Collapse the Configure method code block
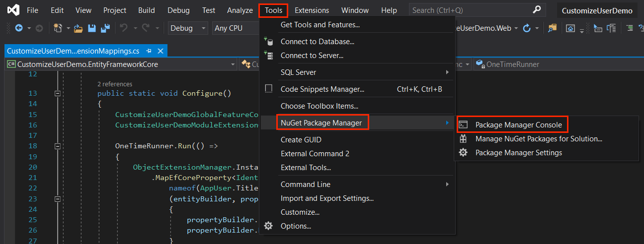The height and width of the screenshot is (244, 644). [x=57, y=93]
